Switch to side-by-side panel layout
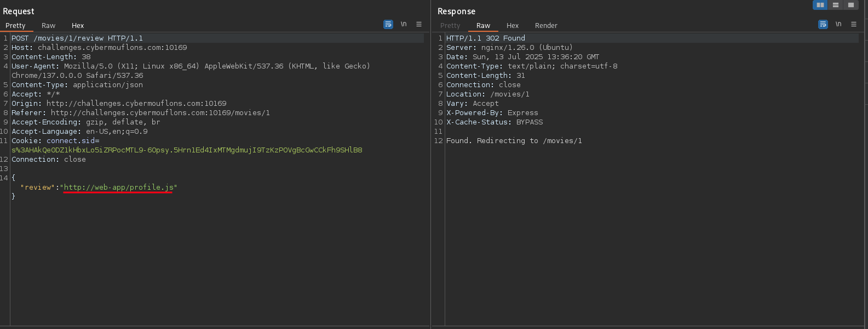Viewport: 868px width, 329px height. click(820, 5)
